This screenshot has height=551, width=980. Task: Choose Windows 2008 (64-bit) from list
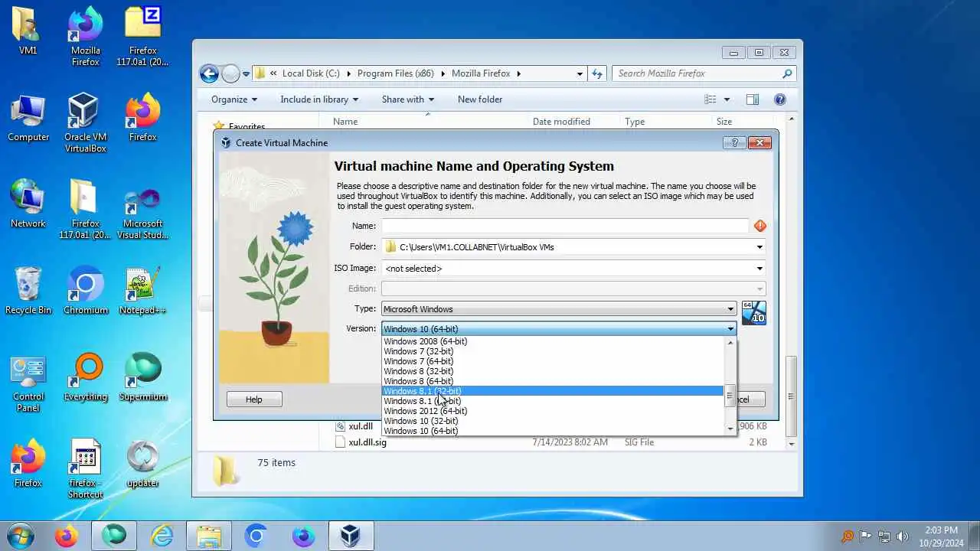552,341
